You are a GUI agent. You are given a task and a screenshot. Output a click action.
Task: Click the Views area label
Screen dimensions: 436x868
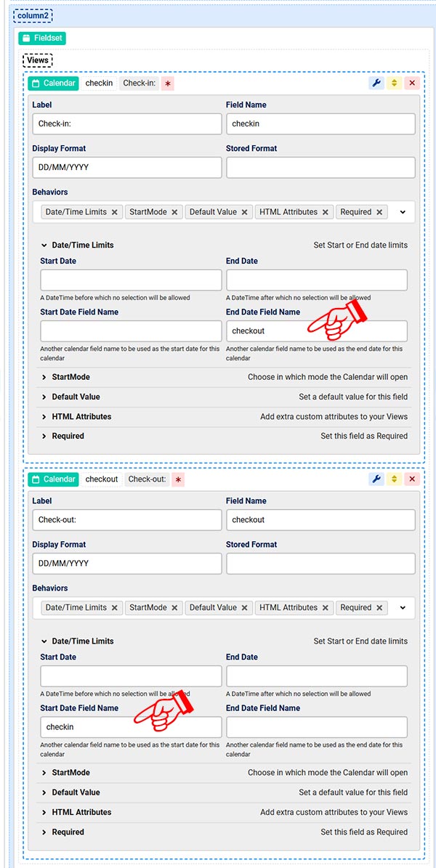pos(37,60)
